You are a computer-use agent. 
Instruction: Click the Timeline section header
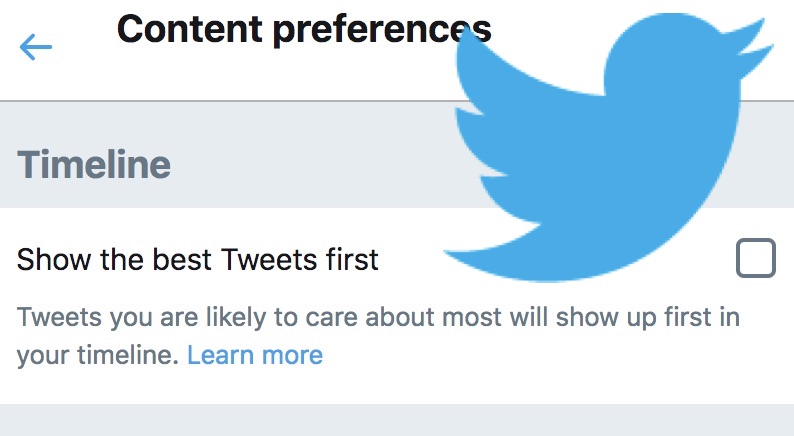click(94, 165)
